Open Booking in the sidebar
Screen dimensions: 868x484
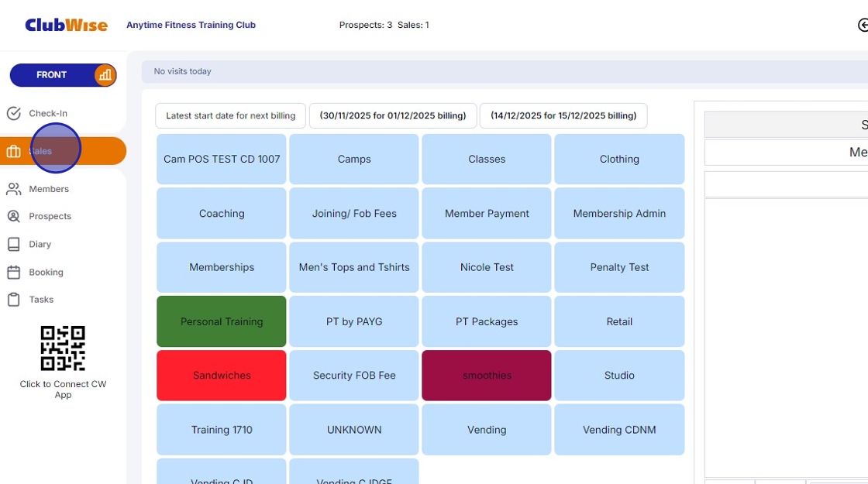[46, 272]
